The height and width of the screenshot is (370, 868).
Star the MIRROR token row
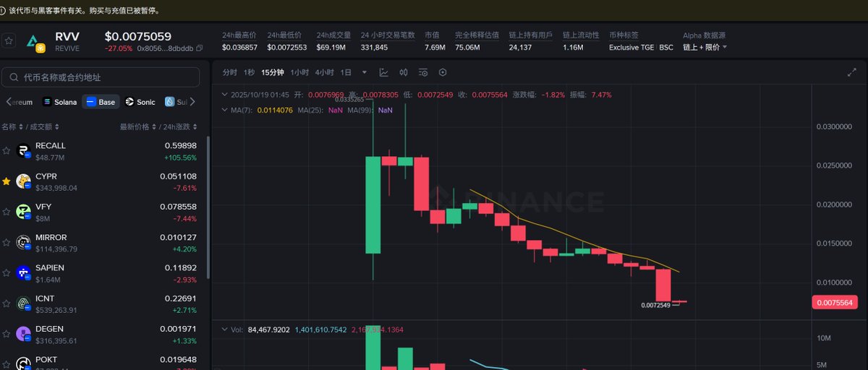pyautogui.click(x=6, y=242)
